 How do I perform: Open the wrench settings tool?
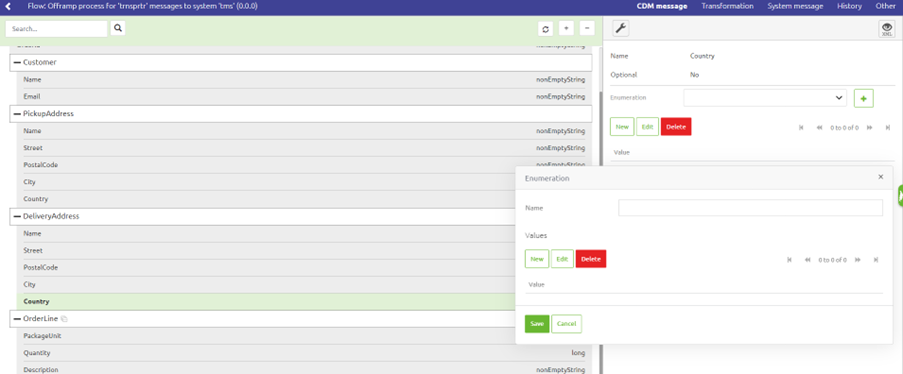(x=620, y=28)
